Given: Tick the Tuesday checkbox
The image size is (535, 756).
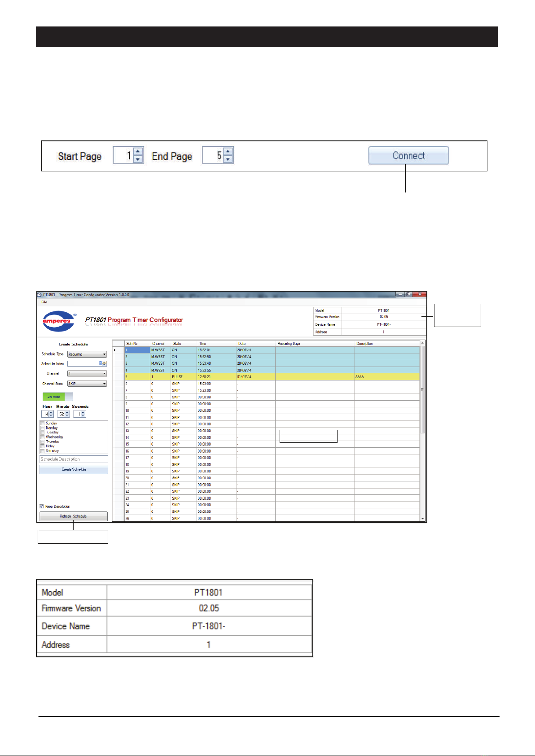Looking at the screenshot, I should click(x=43, y=433).
